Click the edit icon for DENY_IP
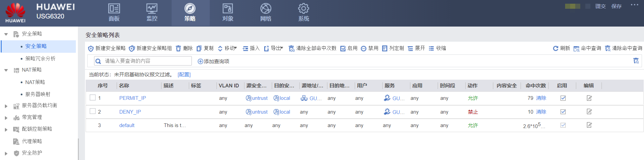This screenshot has height=160, width=644. (589, 112)
